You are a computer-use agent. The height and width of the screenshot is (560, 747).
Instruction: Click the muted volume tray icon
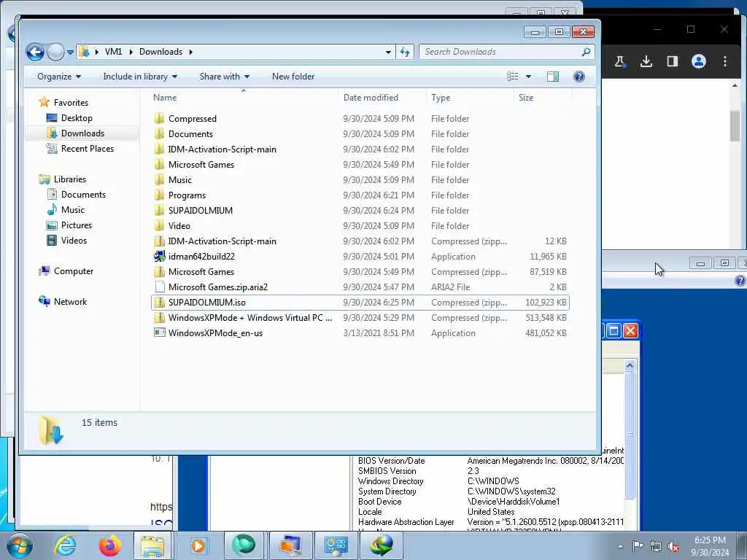pyautogui.click(x=673, y=547)
